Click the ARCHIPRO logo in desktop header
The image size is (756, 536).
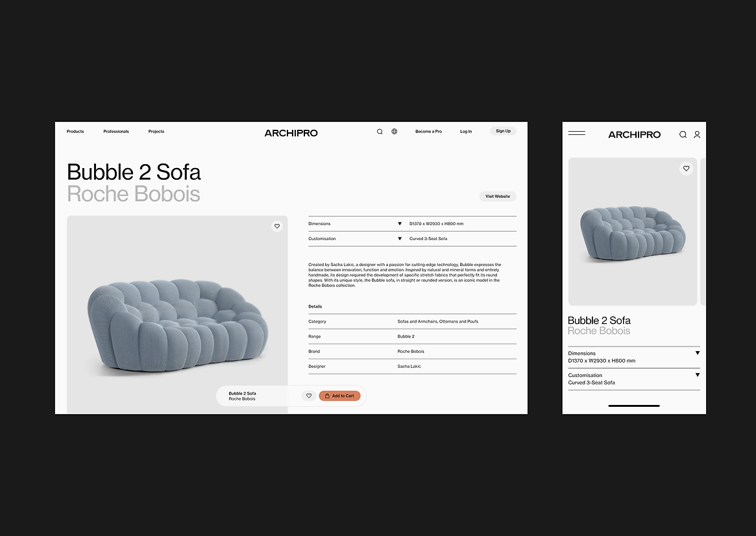[x=291, y=133]
